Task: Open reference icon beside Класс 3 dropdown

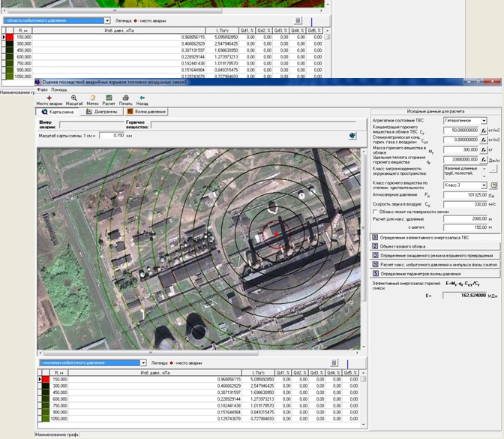Action: (x=493, y=184)
